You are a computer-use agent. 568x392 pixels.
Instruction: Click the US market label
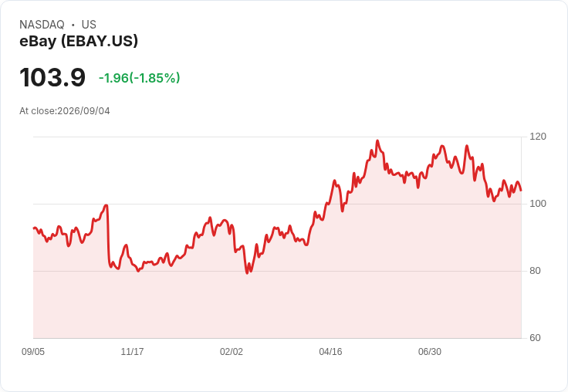click(89, 25)
